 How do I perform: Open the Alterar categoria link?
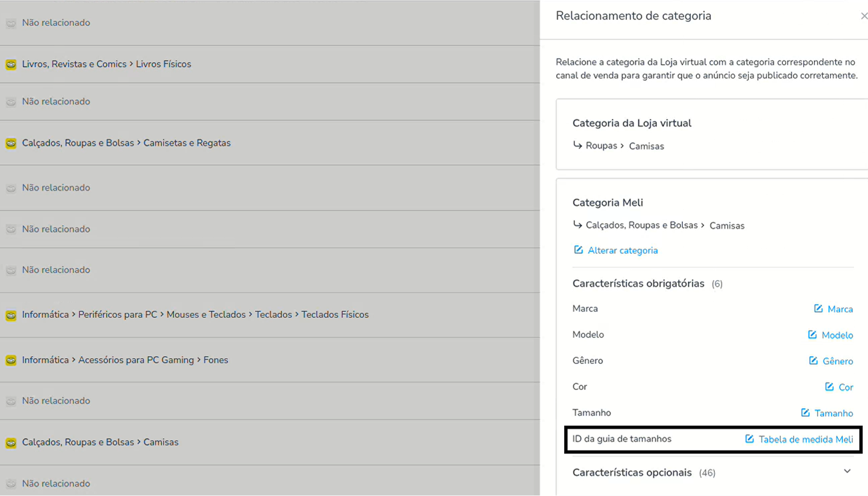click(623, 251)
